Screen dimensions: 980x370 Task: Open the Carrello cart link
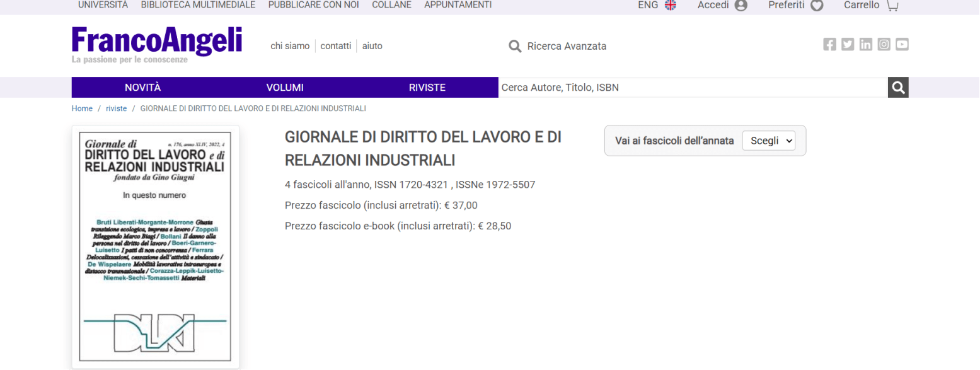[x=862, y=5]
